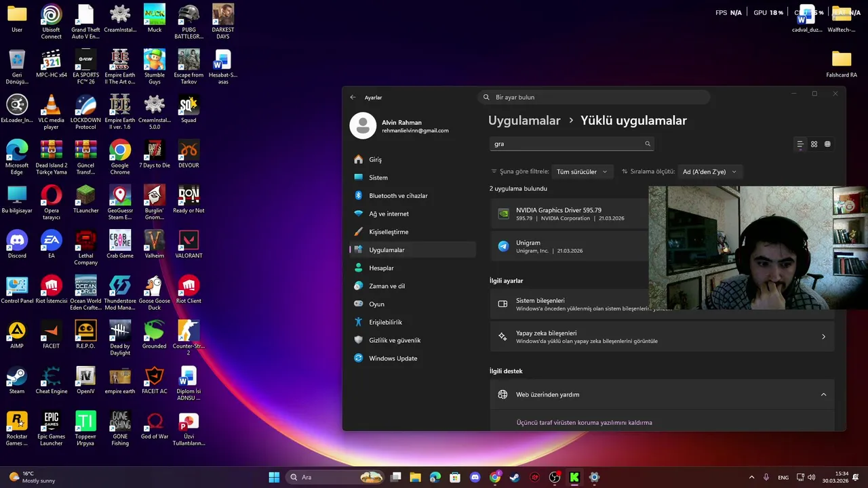Open the Steam desktop icon

17,380
